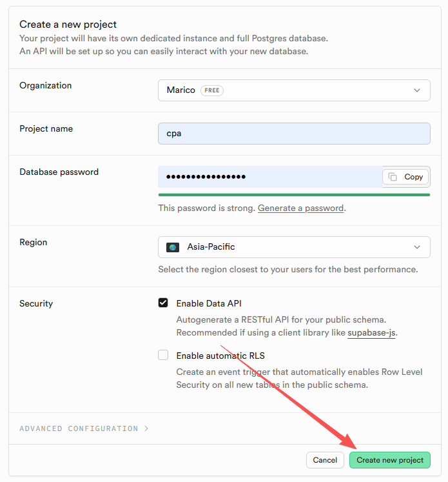
Task: Enable the automatic RLS checkbox
Action: 163,355
